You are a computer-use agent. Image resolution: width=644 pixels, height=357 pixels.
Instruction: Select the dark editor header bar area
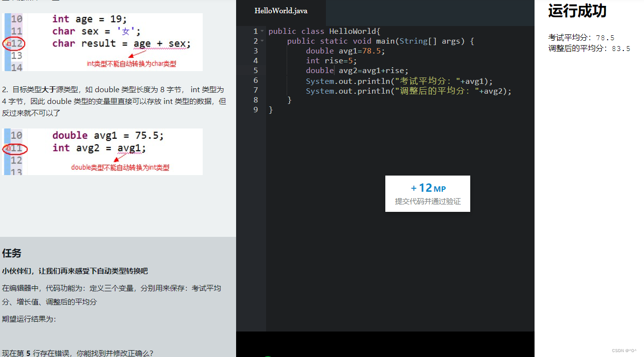tap(432, 12)
